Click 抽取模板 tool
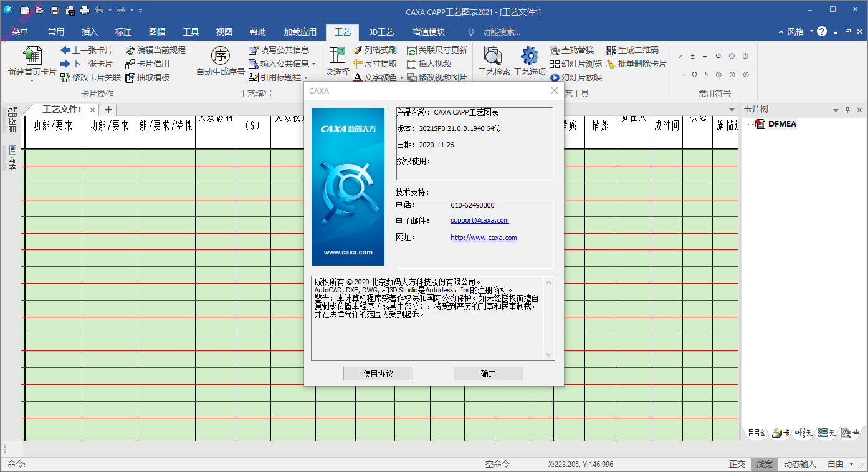The height and width of the screenshot is (472, 868). [148, 77]
